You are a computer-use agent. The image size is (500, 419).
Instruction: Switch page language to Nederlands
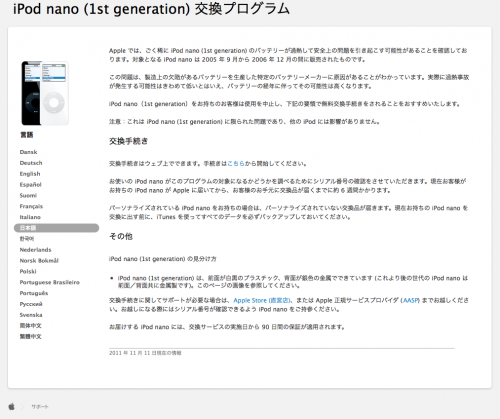(x=35, y=250)
